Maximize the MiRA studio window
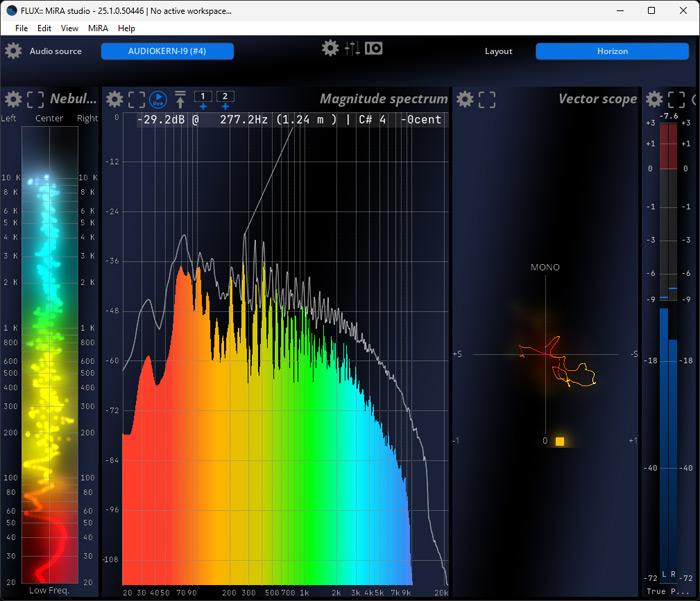 point(651,10)
